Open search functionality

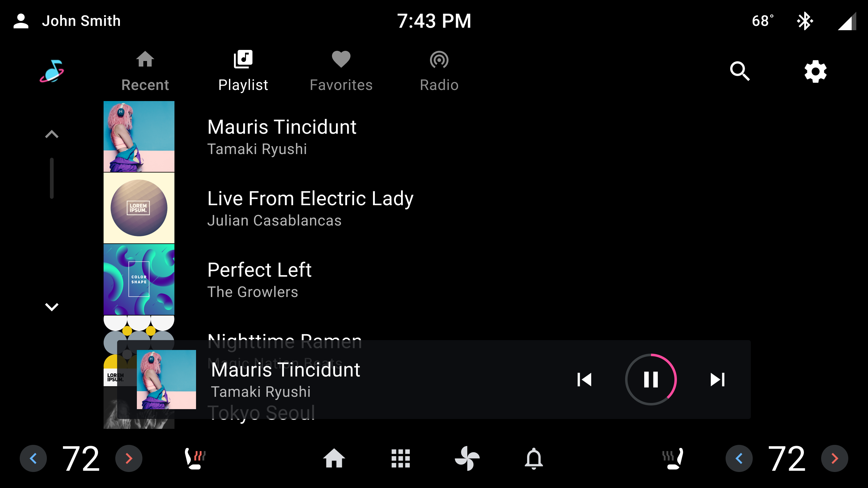(x=741, y=71)
